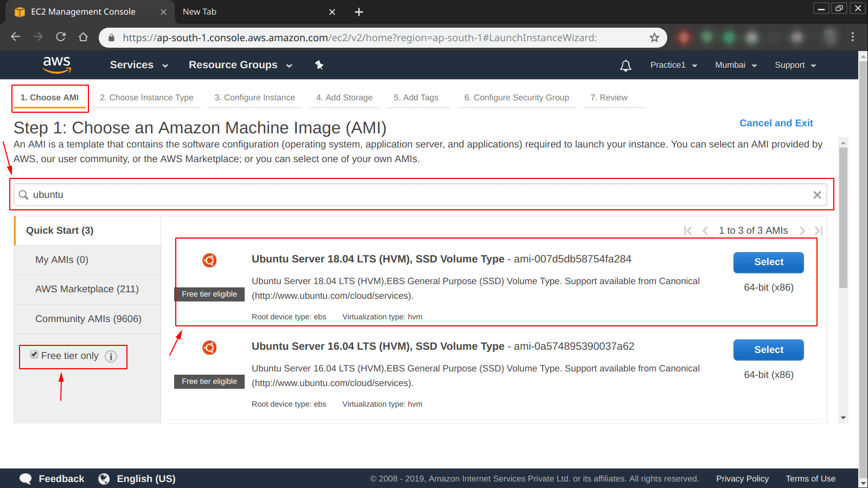Expand the Services dropdown menu
The image size is (868, 488).
(139, 65)
